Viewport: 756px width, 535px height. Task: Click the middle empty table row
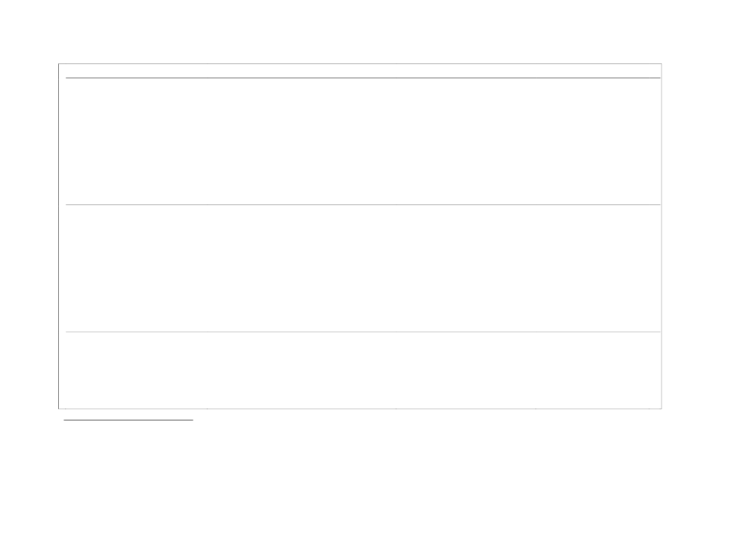click(362, 268)
